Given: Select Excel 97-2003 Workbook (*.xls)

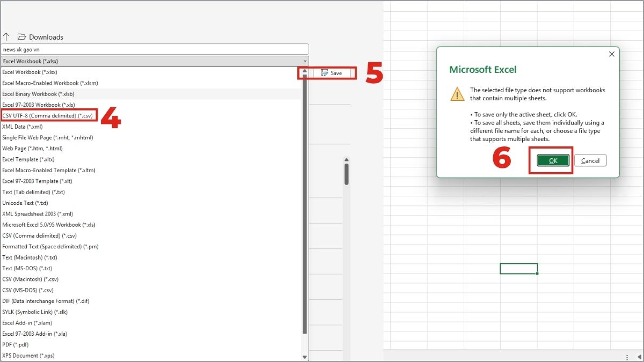Looking at the screenshot, I should pos(150,105).
